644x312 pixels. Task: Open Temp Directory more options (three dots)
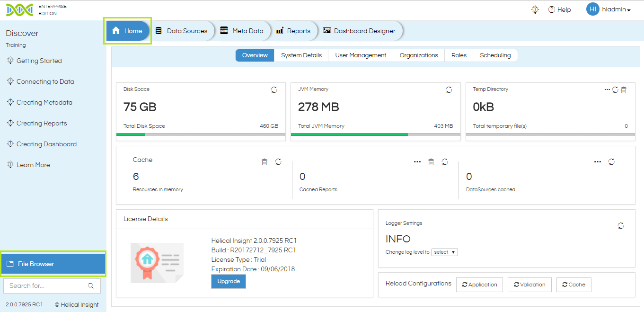click(x=607, y=89)
